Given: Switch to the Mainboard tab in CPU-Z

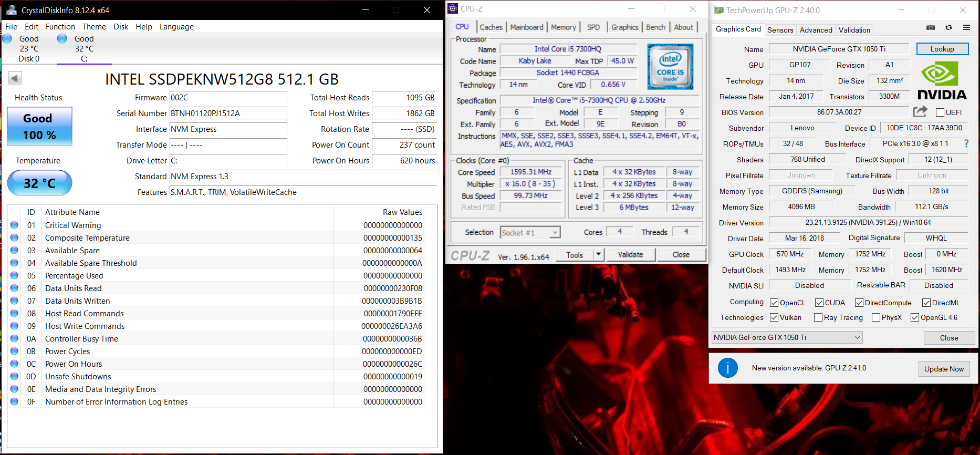Looking at the screenshot, I should [527, 27].
